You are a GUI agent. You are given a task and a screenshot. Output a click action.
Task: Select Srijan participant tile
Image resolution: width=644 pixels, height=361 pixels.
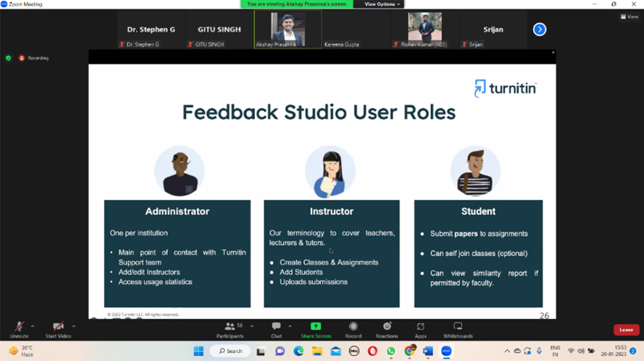point(493,29)
